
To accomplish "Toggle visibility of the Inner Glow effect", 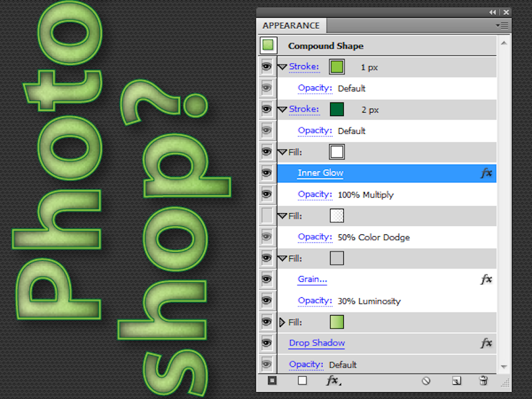I will click(267, 173).
